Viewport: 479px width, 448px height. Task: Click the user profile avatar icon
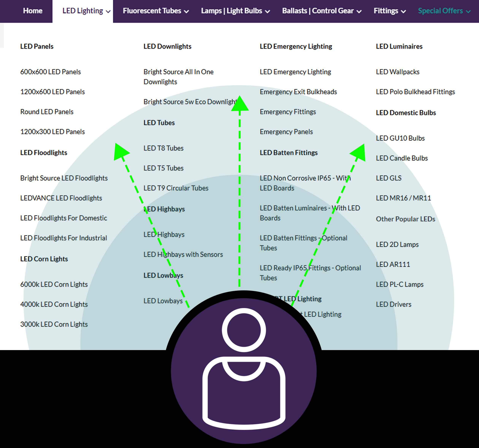[244, 369]
